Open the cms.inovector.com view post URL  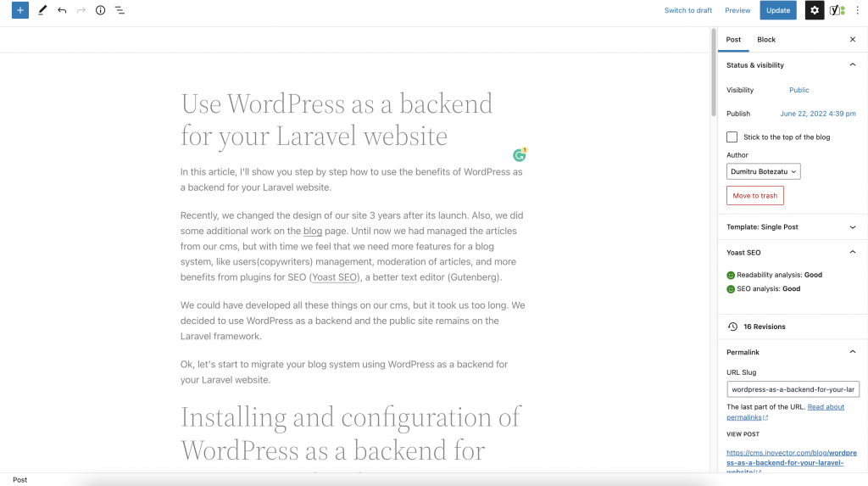(791, 461)
